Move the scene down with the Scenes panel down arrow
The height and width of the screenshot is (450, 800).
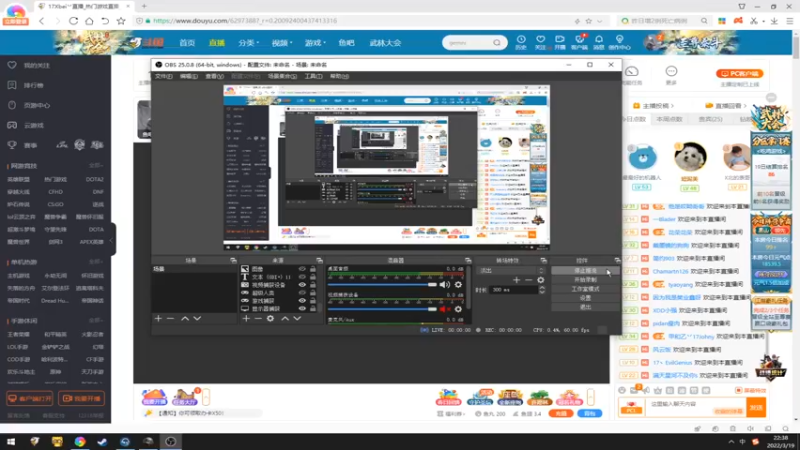pos(197,318)
